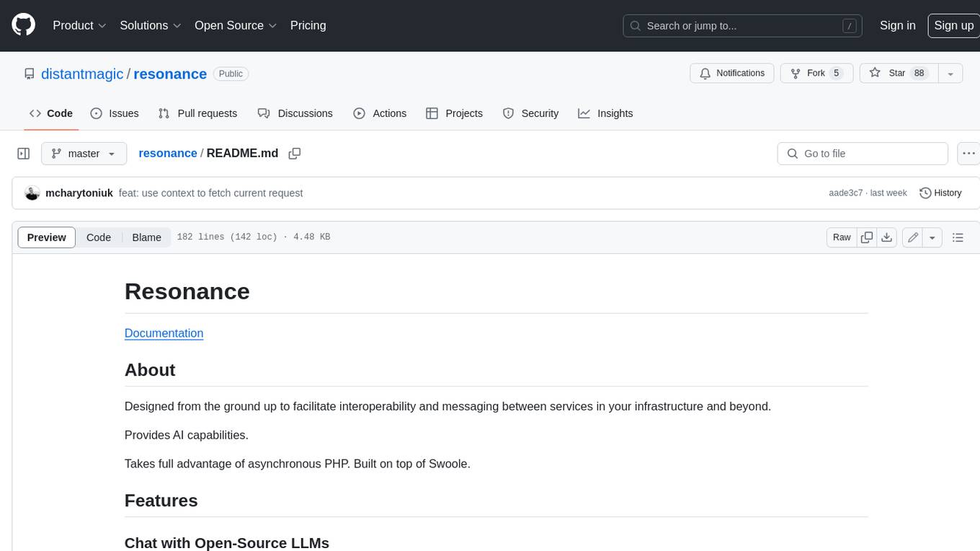980x551 pixels.
Task: Open the more file actions ellipsis
Action: 969,154
